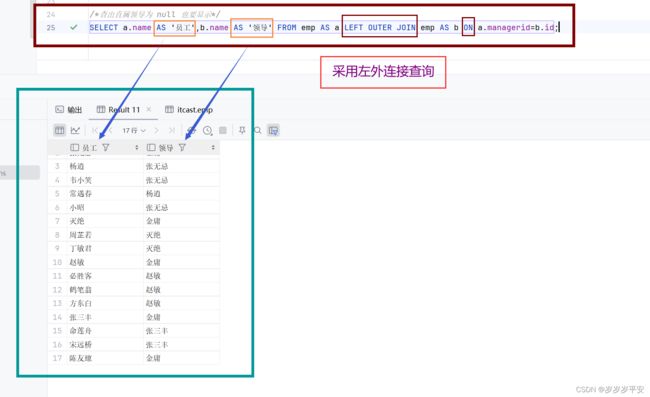
Task: Click LEFT OUTER JOIN in the query
Action: 380,27
